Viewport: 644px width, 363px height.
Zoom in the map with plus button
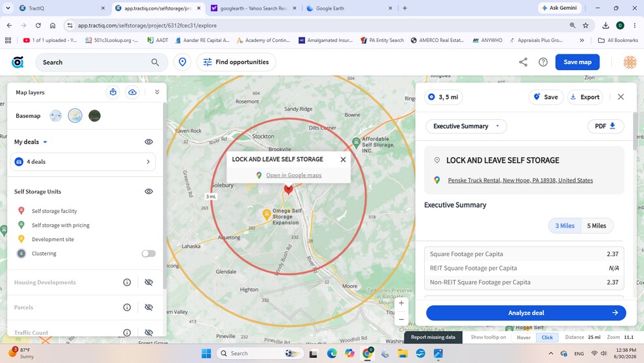tap(401, 303)
